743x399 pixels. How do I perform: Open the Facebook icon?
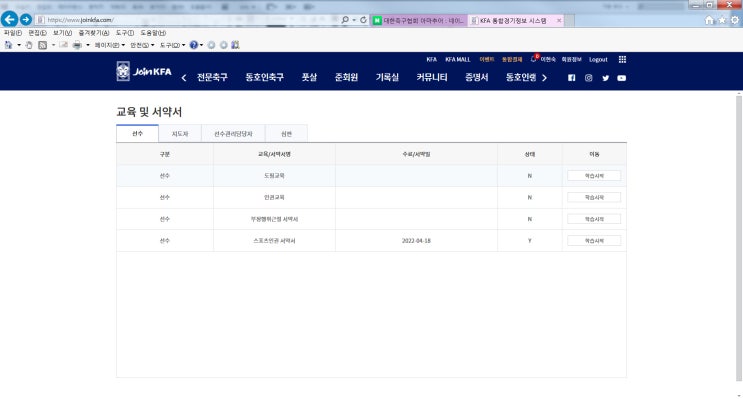coord(571,78)
